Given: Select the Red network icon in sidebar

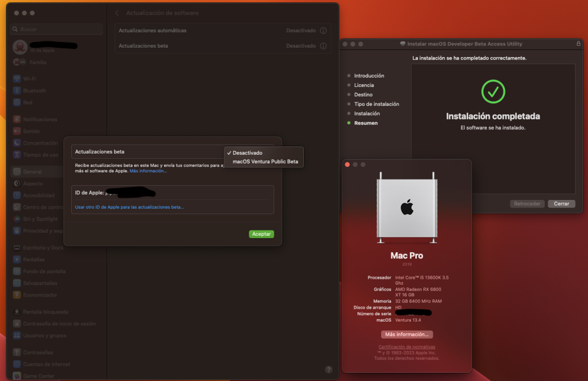Looking at the screenshot, I should tap(17, 102).
